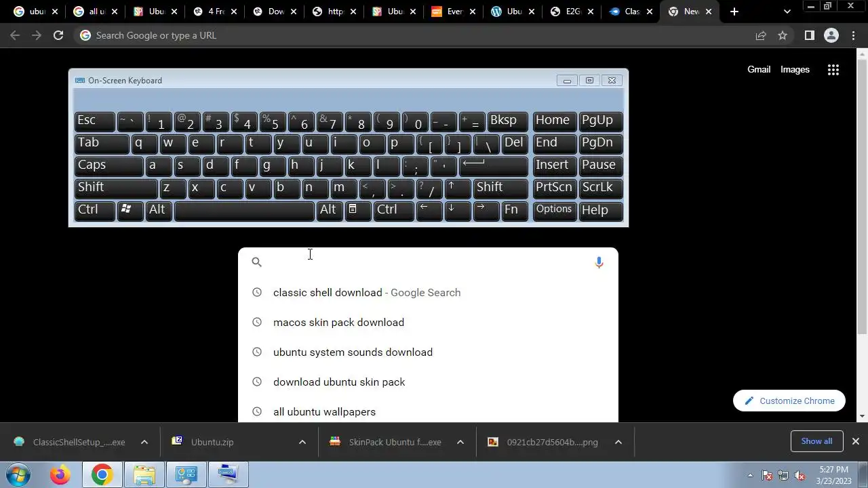Click the up arrow key on on-screen keyboard
The image size is (868, 488).
[x=459, y=188]
